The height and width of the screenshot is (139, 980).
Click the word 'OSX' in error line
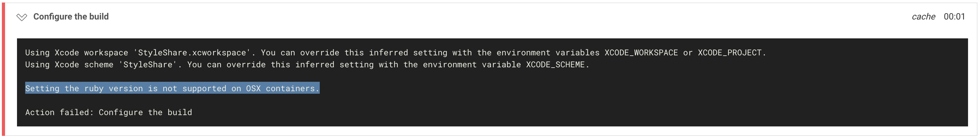253,88
